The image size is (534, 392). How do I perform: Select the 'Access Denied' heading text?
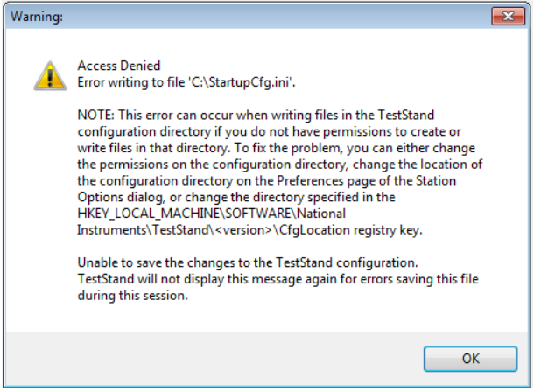click(119, 66)
